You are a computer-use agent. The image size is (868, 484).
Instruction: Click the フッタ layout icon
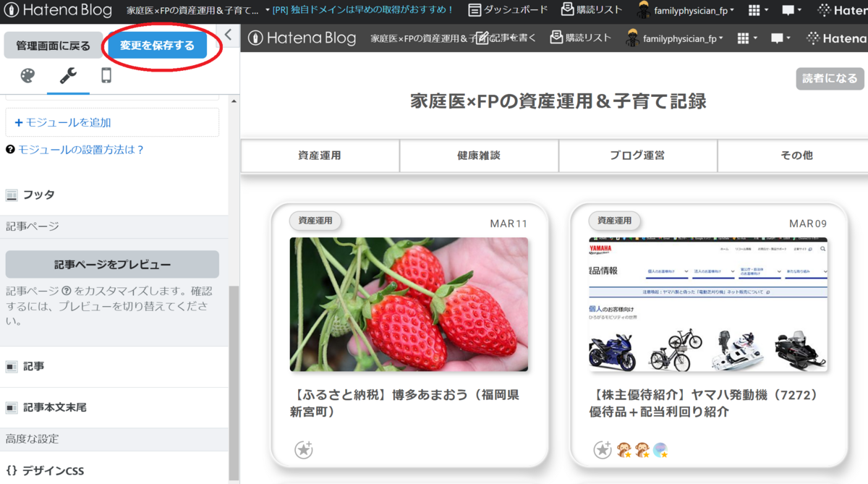coord(11,195)
